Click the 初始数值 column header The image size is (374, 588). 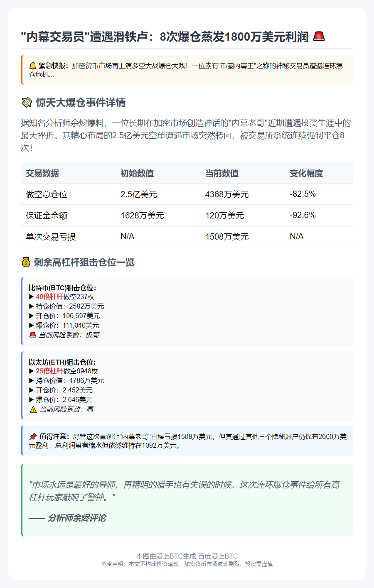[137, 173]
